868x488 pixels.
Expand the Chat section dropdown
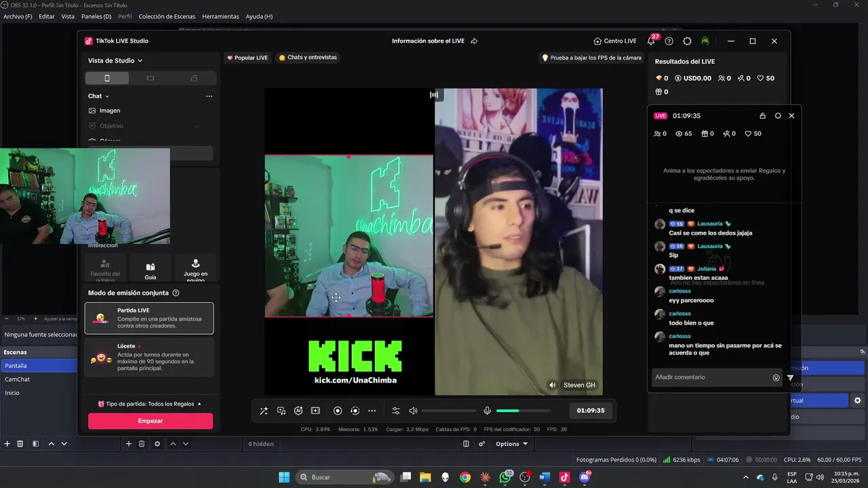(x=98, y=96)
